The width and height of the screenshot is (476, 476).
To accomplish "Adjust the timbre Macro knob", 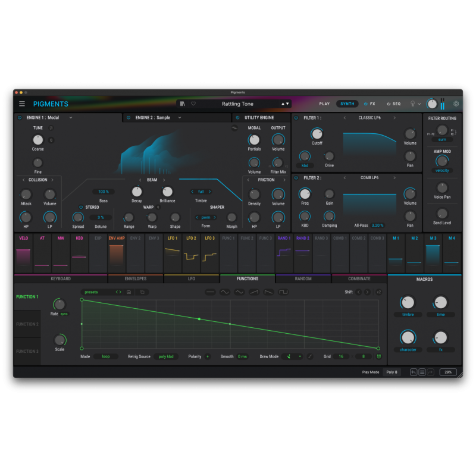I will pos(408,302).
